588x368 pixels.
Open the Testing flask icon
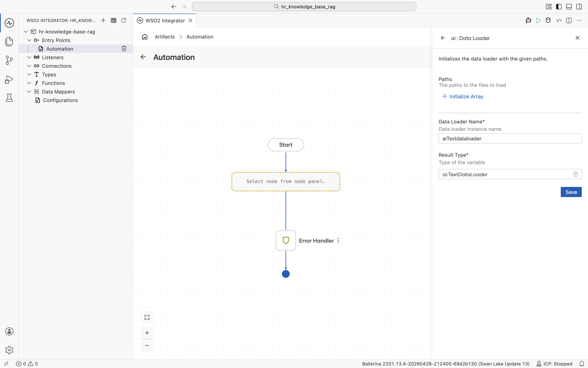(9, 98)
